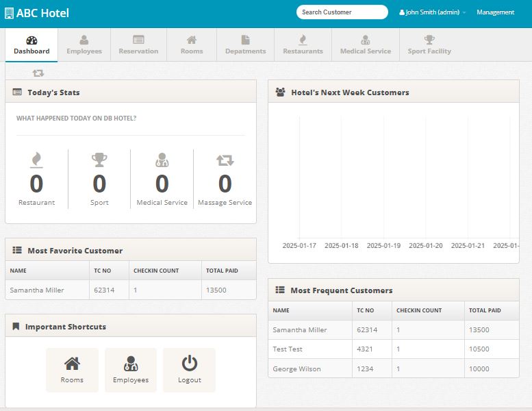
Task: Open the Rooms shortcut button
Action: point(72,370)
